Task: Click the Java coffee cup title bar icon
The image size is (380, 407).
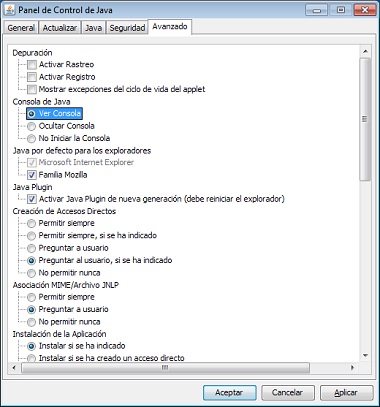Action: [9, 10]
